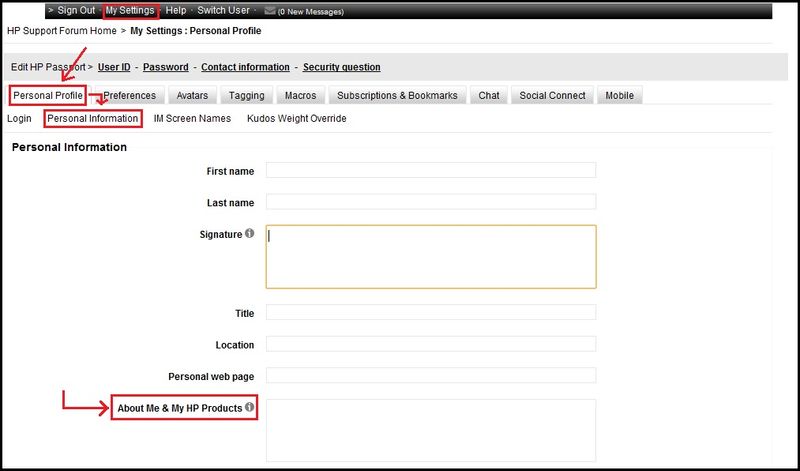
Task: Click into the Location field
Action: pos(431,344)
